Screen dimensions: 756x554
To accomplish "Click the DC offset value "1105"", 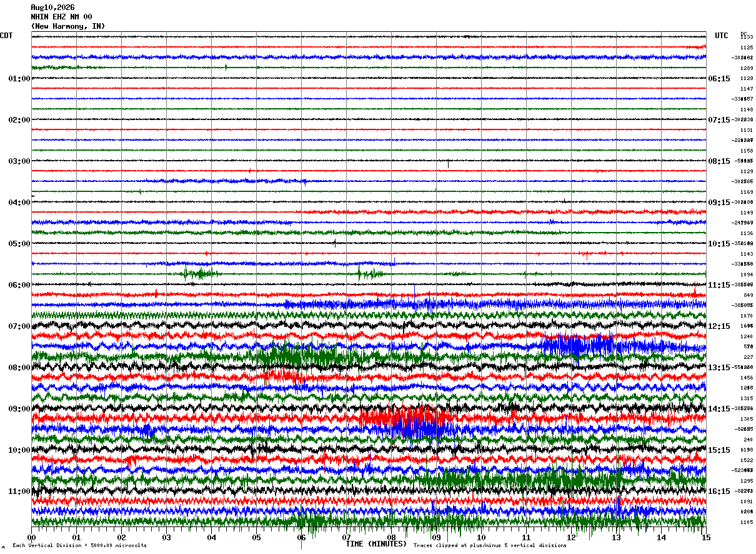I will 747,522.
